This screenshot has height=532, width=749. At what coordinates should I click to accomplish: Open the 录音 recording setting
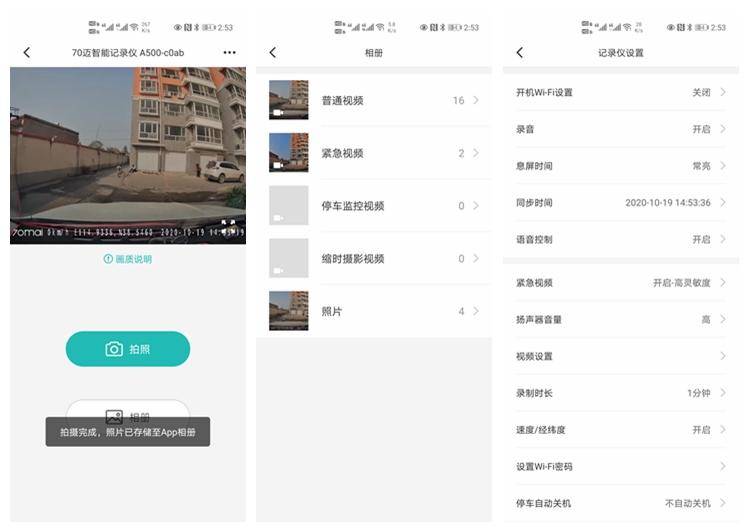click(x=621, y=129)
